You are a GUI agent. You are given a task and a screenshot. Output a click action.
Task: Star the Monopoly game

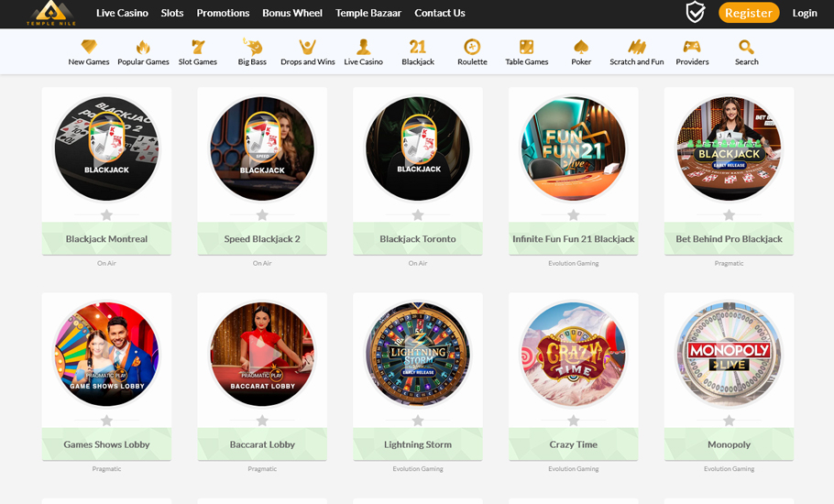pyautogui.click(x=730, y=421)
